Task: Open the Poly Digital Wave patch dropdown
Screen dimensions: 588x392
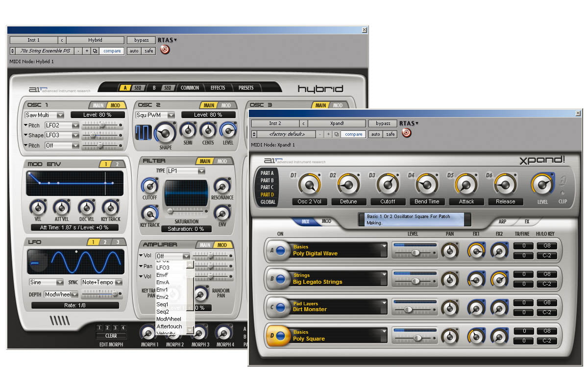Action: pos(384,246)
